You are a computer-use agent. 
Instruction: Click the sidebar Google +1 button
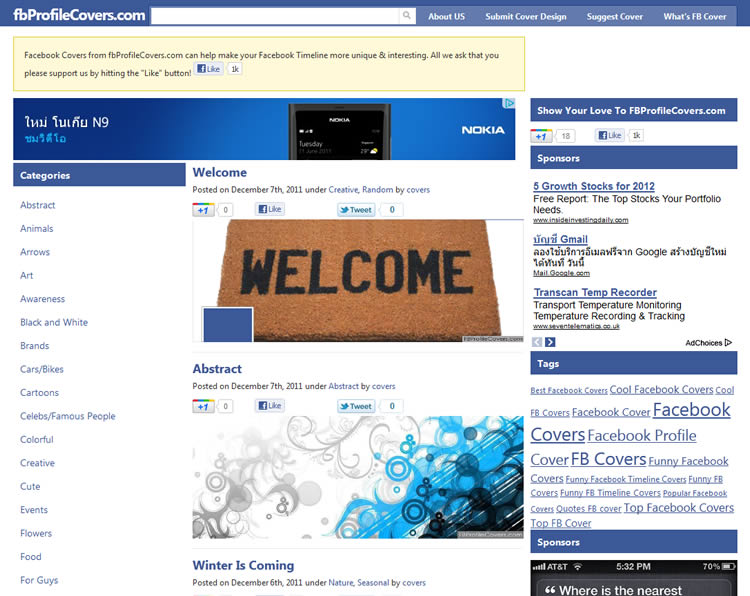(542, 136)
